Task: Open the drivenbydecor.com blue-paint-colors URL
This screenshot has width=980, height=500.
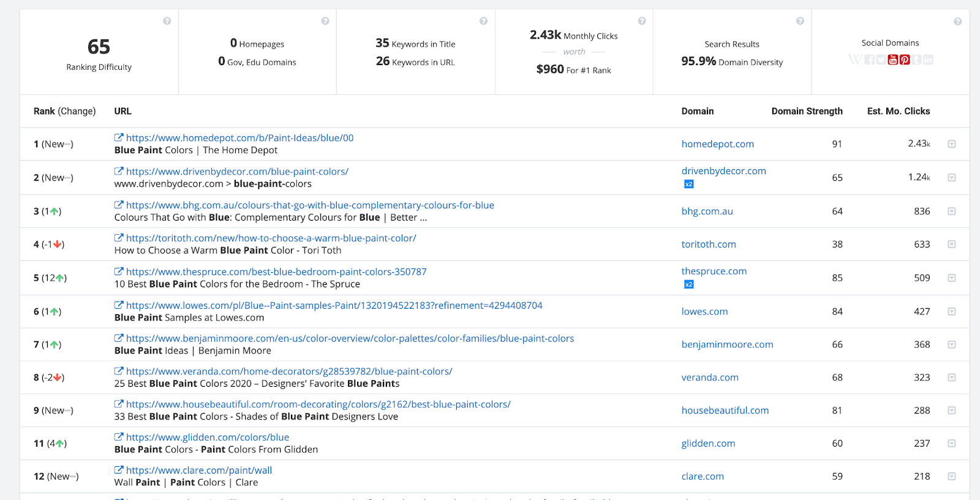Action: [237, 172]
